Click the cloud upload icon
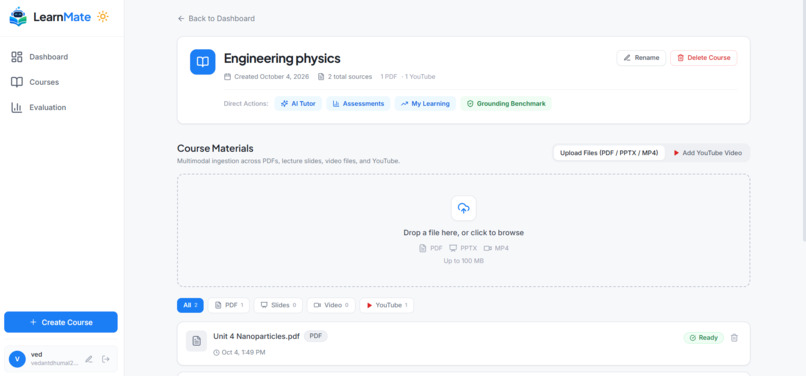 coord(464,208)
